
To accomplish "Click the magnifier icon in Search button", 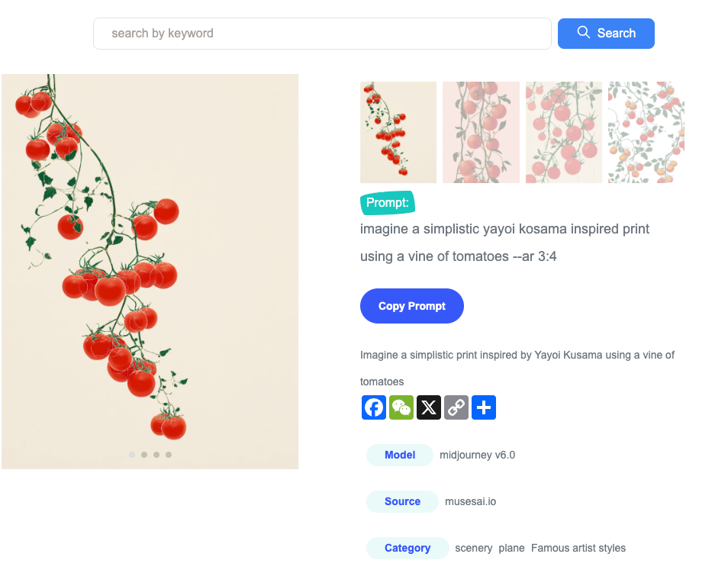I will (584, 33).
